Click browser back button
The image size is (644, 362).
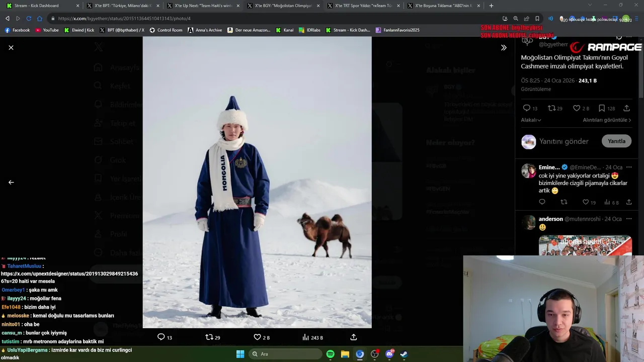coord(7,19)
